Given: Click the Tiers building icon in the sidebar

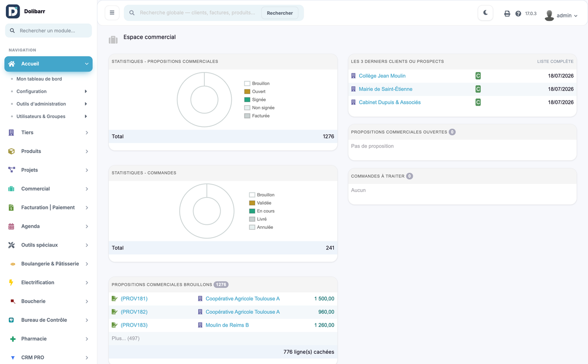Looking at the screenshot, I should tap(11, 133).
